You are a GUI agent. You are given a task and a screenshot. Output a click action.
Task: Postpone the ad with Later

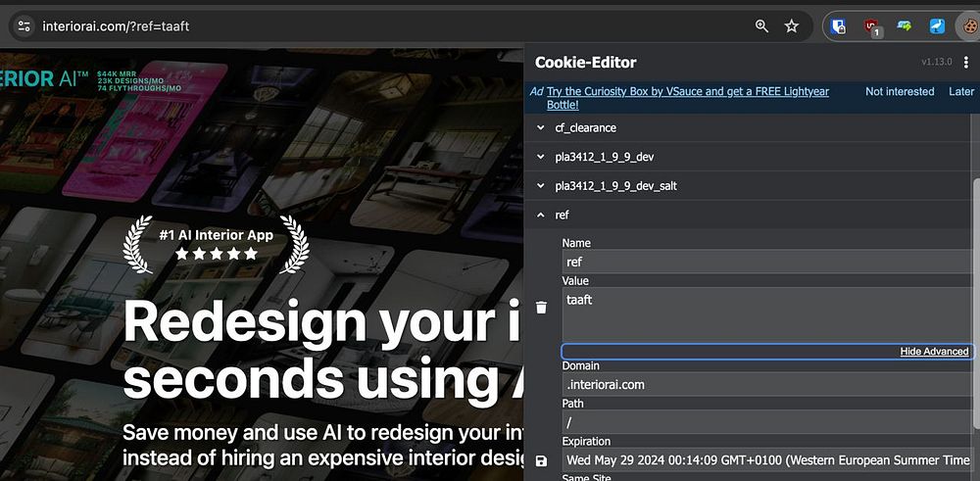click(961, 91)
